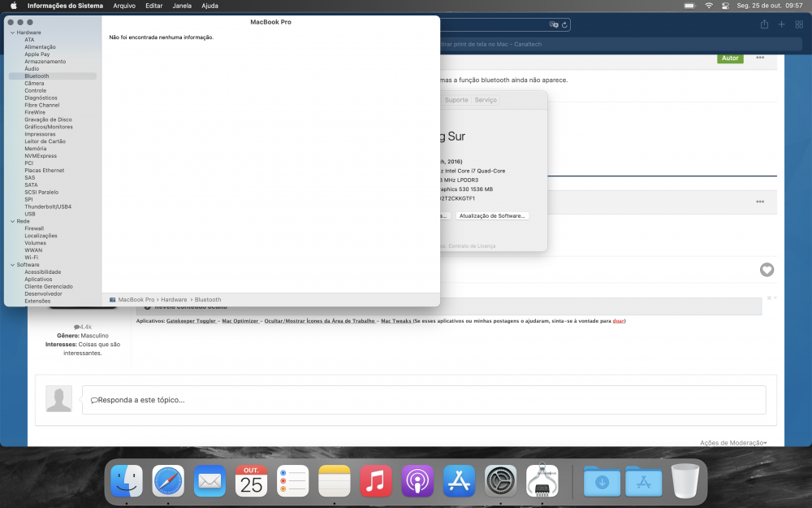Click Contrato de Licença link

[472, 245]
